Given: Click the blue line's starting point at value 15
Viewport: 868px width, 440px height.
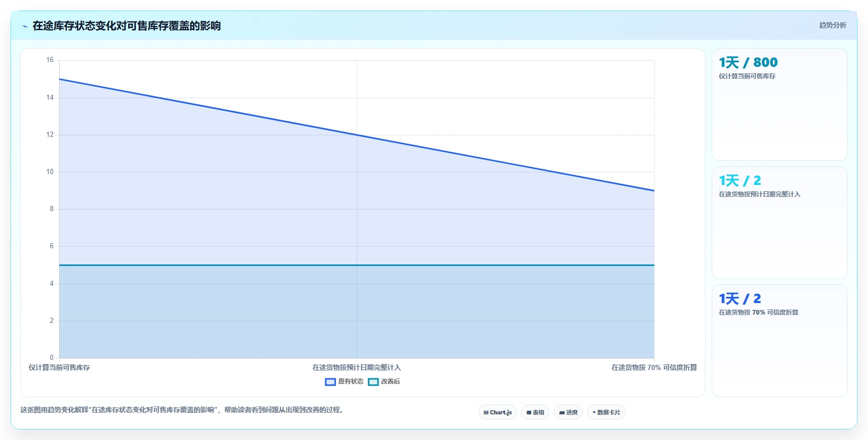Looking at the screenshot, I should (x=60, y=79).
